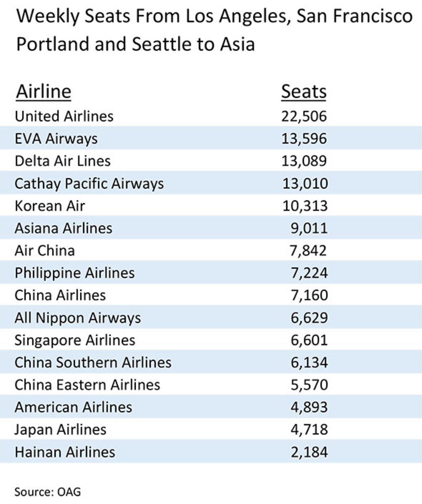Click the Air China airline name
This screenshot has height=504, width=422.
[x=45, y=251]
